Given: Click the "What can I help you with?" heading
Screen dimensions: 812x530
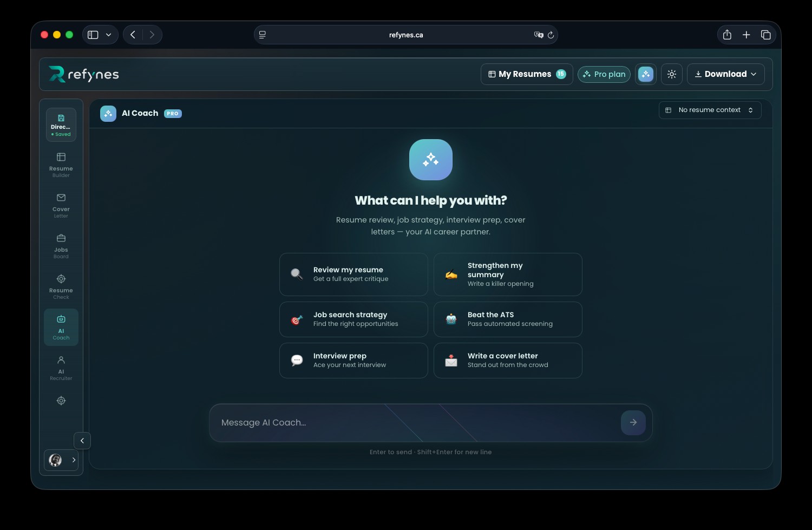Looking at the screenshot, I should coord(431,200).
